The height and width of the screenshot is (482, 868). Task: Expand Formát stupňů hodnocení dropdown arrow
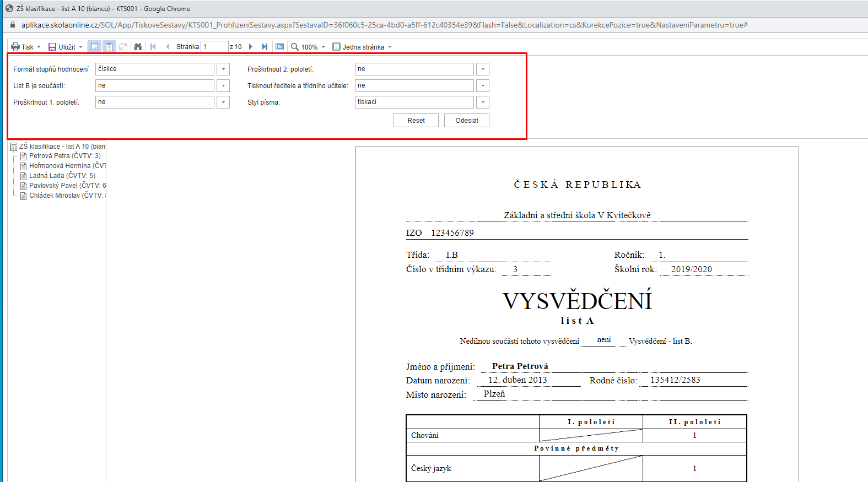223,69
